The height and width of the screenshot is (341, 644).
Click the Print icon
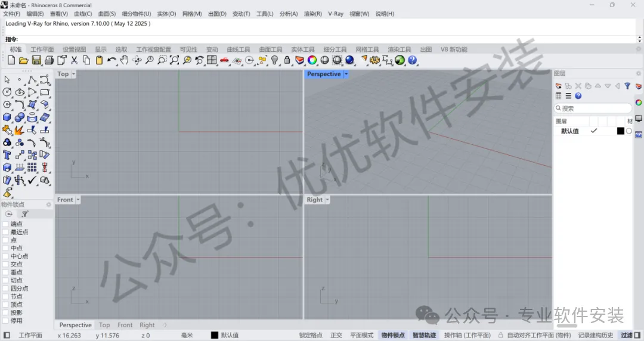pyautogui.click(x=49, y=60)
